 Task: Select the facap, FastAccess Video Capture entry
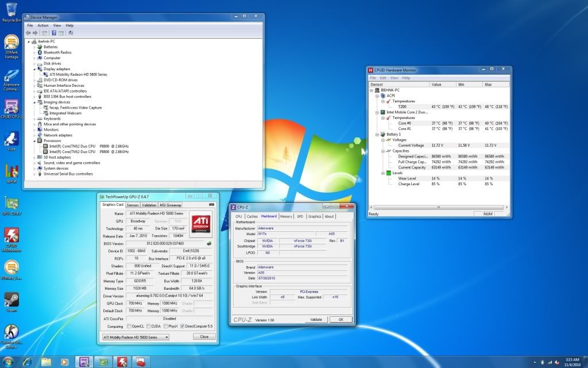76,108
